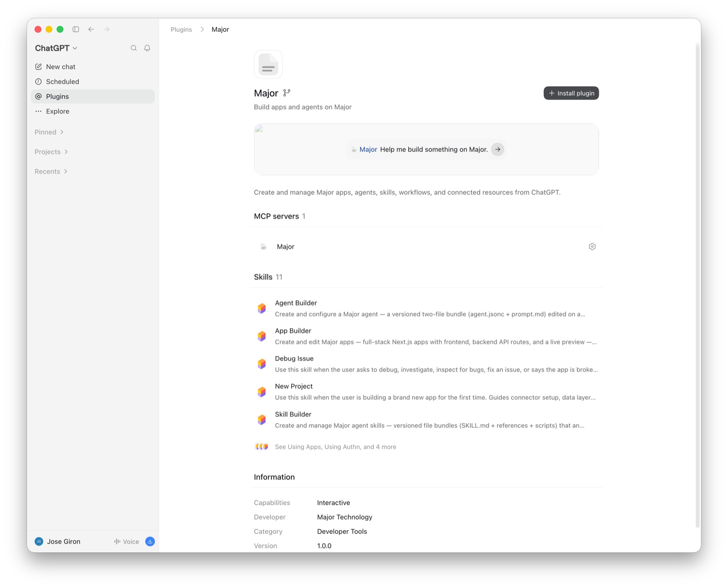Expand the Projects section
The width and height of the screenshot is (728, 588).
[51, 152]
